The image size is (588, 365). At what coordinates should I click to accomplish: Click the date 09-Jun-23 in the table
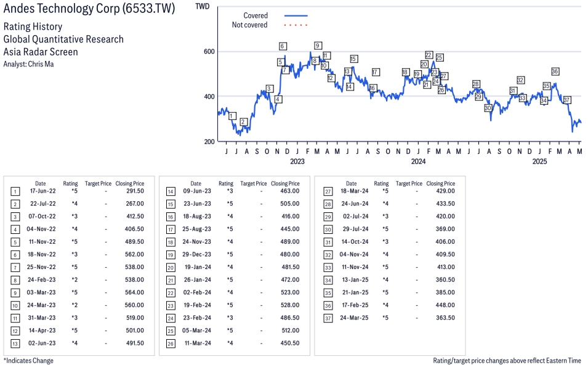pos(197,191)
